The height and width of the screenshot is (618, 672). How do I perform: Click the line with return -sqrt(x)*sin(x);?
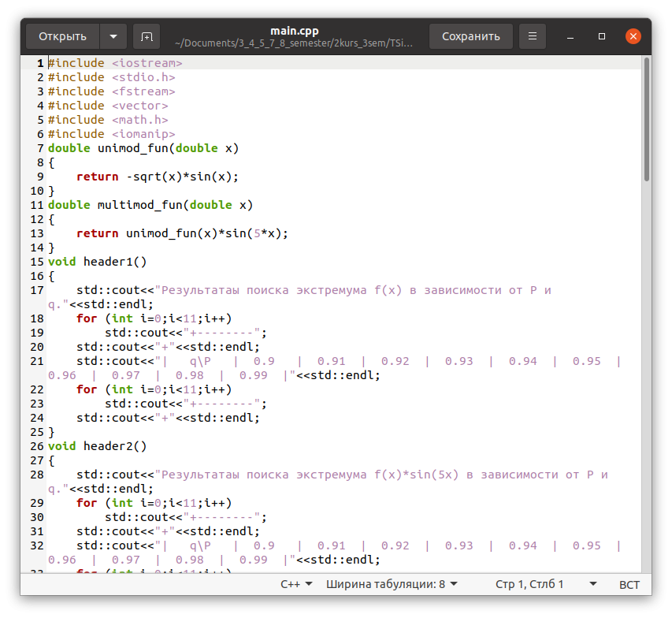(x=157, y=177)
